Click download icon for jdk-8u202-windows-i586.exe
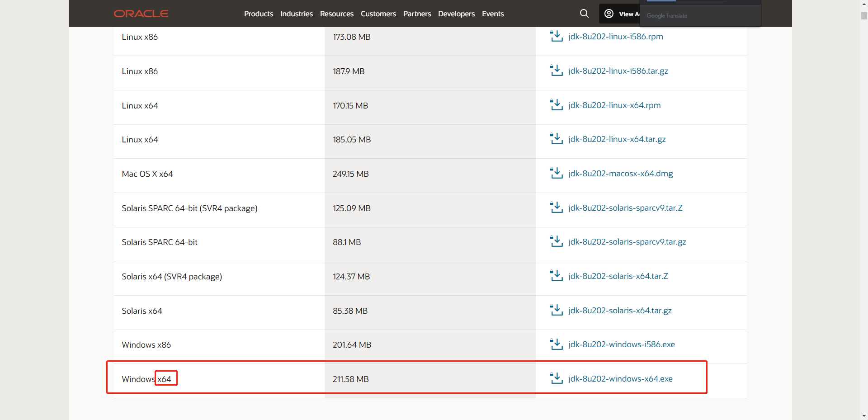This screenshot has width=868, height=420. pos(556,344)
